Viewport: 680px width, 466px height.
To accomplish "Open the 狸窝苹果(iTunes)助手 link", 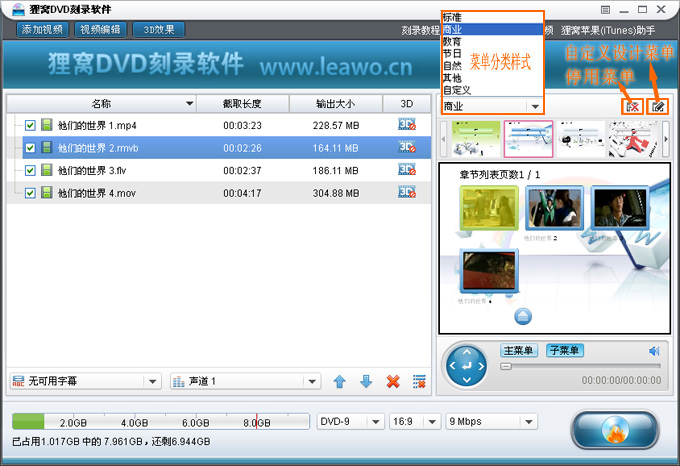I will click(x=608, y=30).
